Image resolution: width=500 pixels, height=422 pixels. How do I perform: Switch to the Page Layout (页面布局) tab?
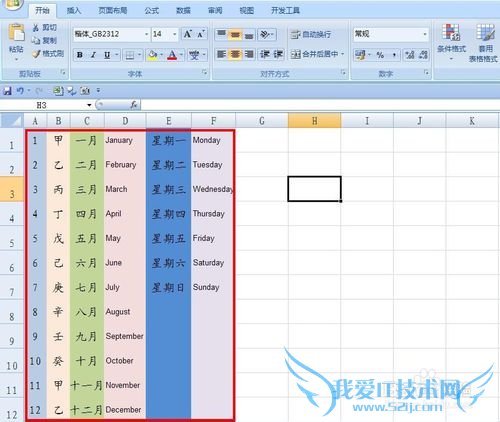coord(113,11)
